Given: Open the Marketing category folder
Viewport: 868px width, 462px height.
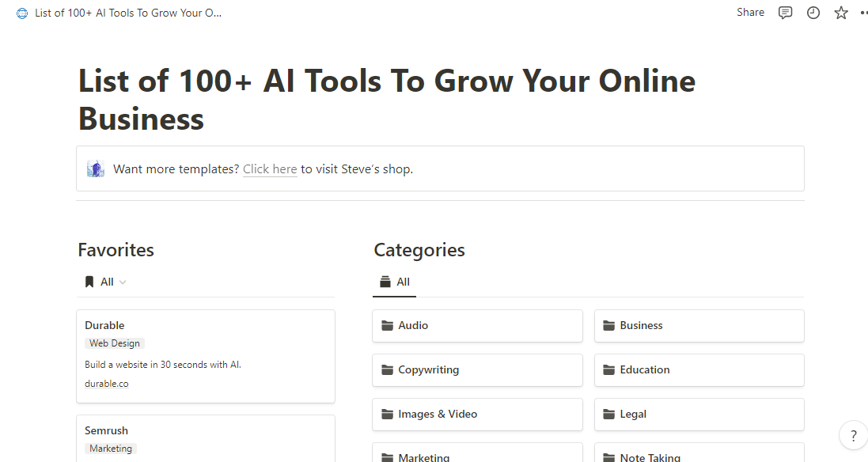Looking at the screenshot, I should [477, 453].
